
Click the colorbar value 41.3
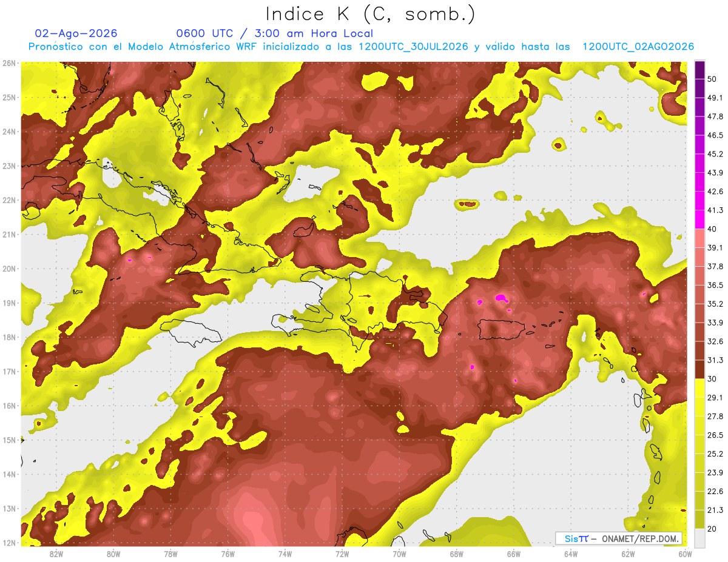[x=715, y=210]
